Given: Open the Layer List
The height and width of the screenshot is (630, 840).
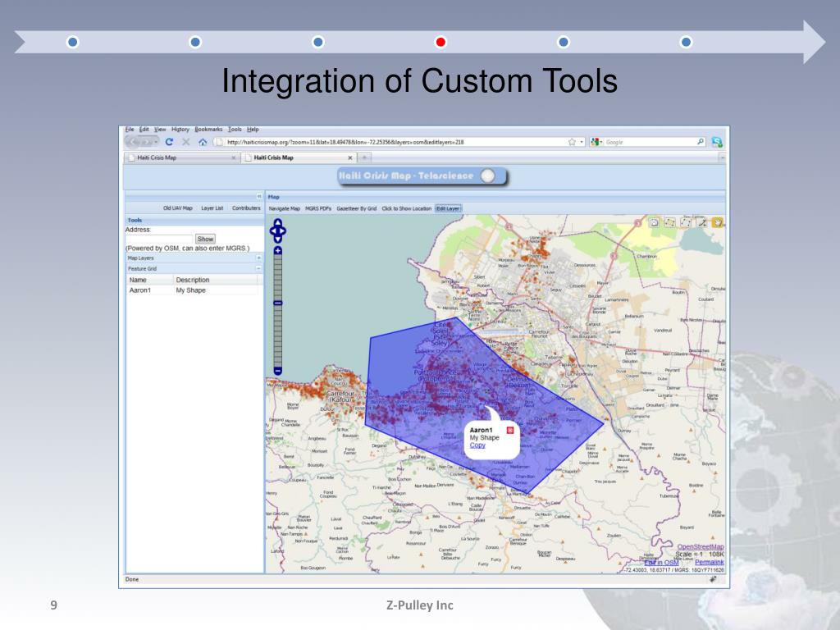Looking at the screenshot, I should tap(212, 208).
